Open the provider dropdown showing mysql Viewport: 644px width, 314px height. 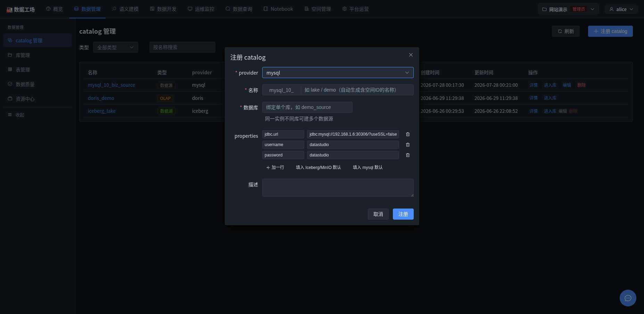tap(338, 73)
